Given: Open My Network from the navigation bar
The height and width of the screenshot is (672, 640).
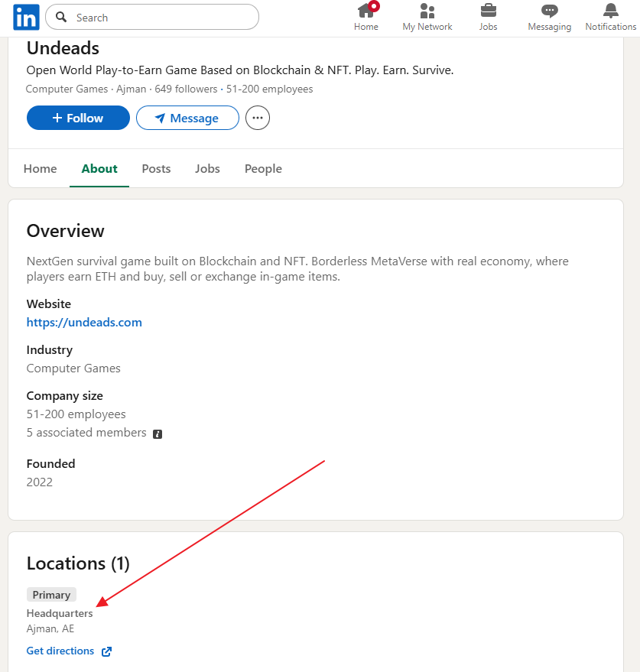Looking at the screenshot, I should 427,17.
